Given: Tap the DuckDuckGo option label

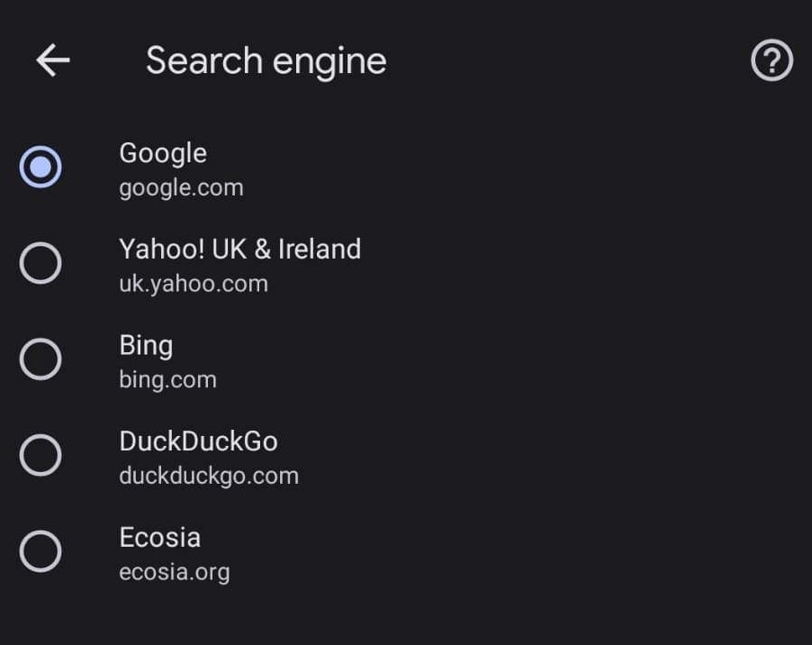Looking at the screenshot, I should 198,441.
